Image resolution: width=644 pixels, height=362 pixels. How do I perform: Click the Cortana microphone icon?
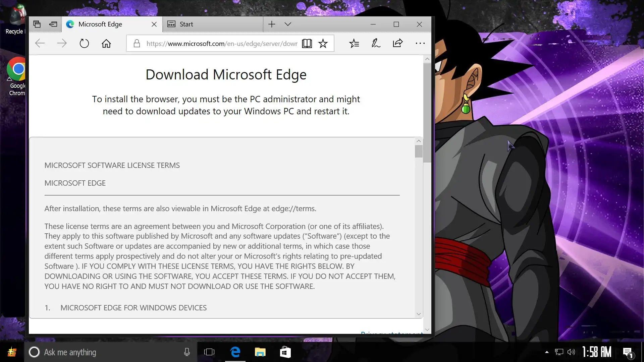point(187,352)
